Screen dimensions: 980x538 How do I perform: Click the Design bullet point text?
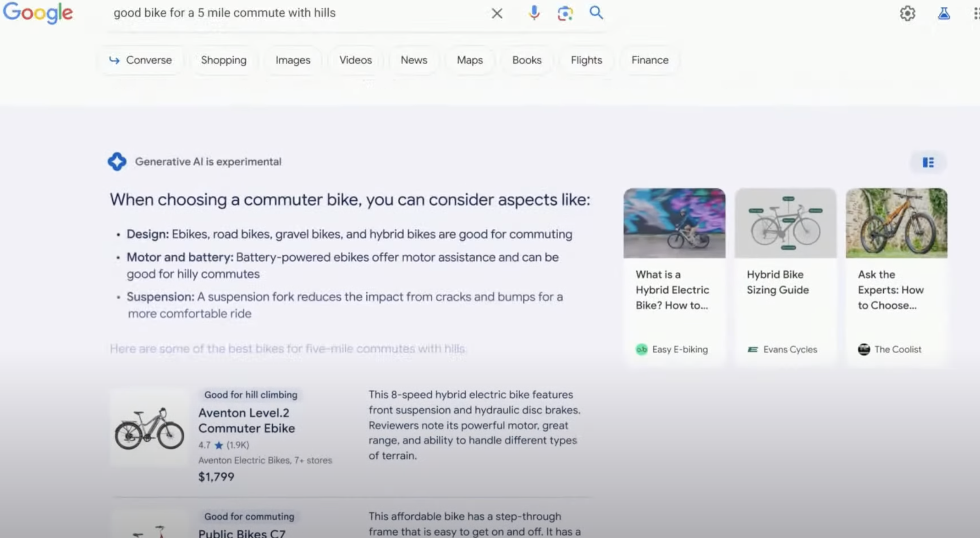point(349,234)
